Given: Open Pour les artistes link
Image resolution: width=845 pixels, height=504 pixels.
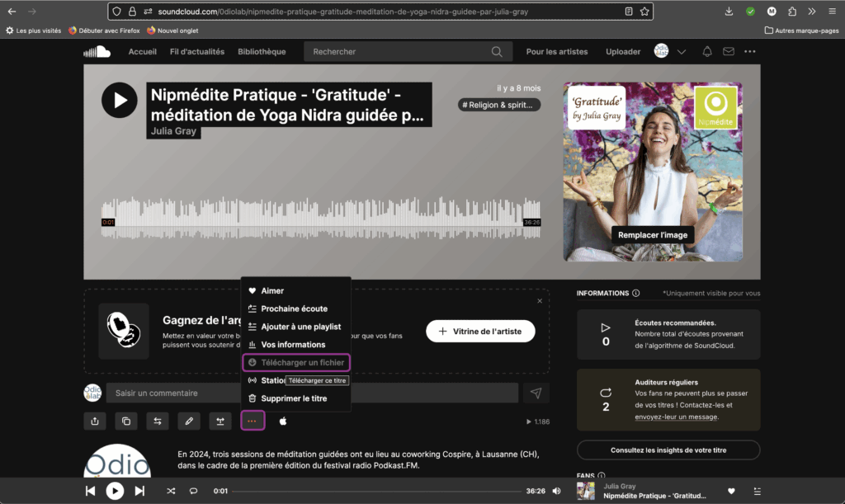Looking at the screenshot, I should (557, 52).
